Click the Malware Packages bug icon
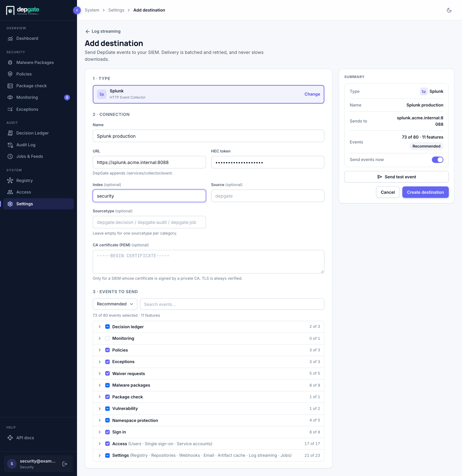The width and height of the screenshot is (462, 476). point(10,62)
